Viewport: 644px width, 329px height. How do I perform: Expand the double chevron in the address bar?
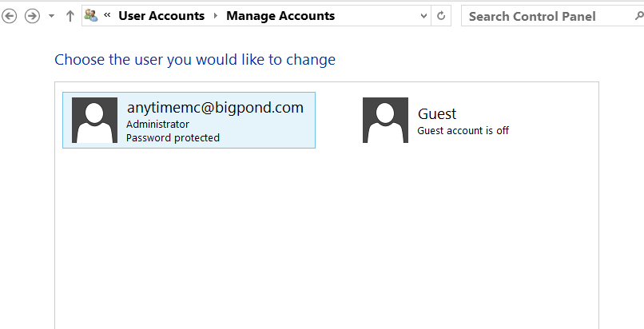[107, 15]
